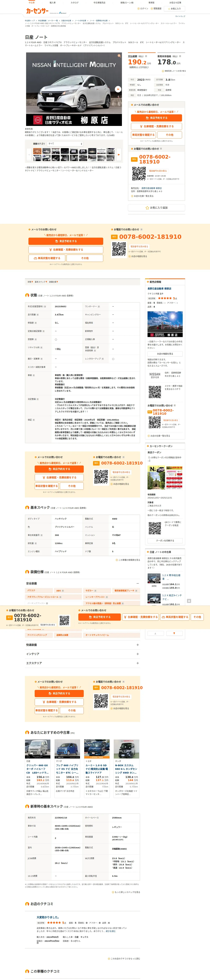This screenshot has height=980, width=210.
Task: Click help icon next to 修復歴 in 状態 table
Action: [35, 323]
